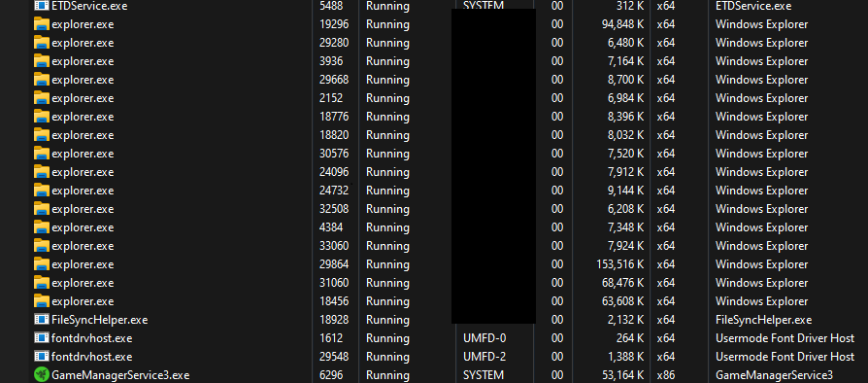
Task: Click PID cell 19296
Action: pyautogui.click(x=334, y=24)
